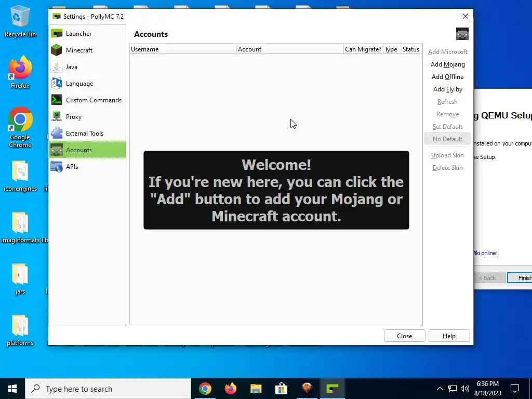Open the Minecraft settings page
Image resolution: width=532 pixels, height=399 pixels.
[87, 50]
